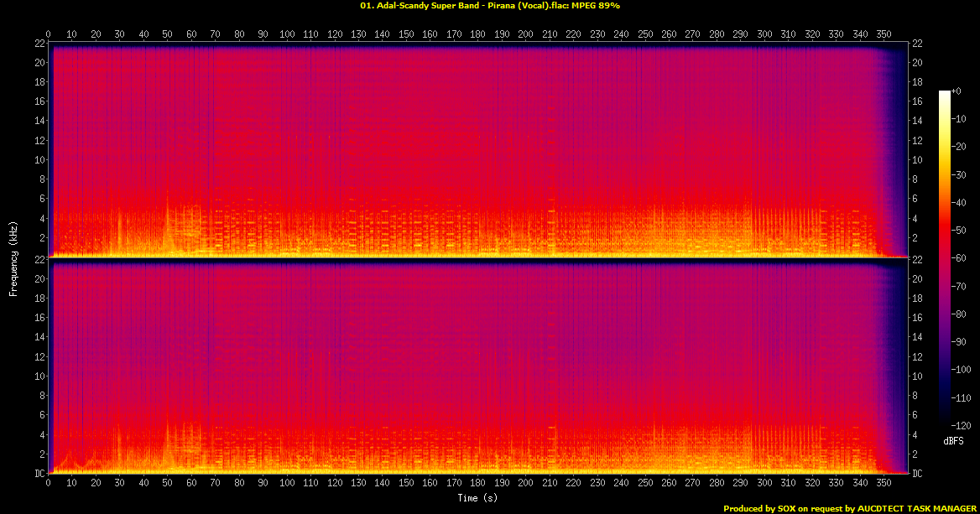980x514 pixels.
Task: Click "Produced by SOX on request by AUCDTECT TASK MANAGER"
Action: tap(849, 509)
